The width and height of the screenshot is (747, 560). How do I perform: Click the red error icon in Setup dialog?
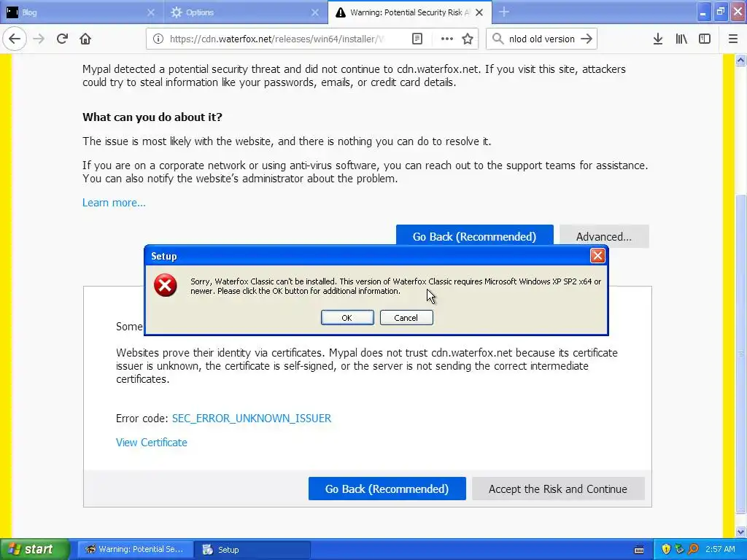(166, 285)
